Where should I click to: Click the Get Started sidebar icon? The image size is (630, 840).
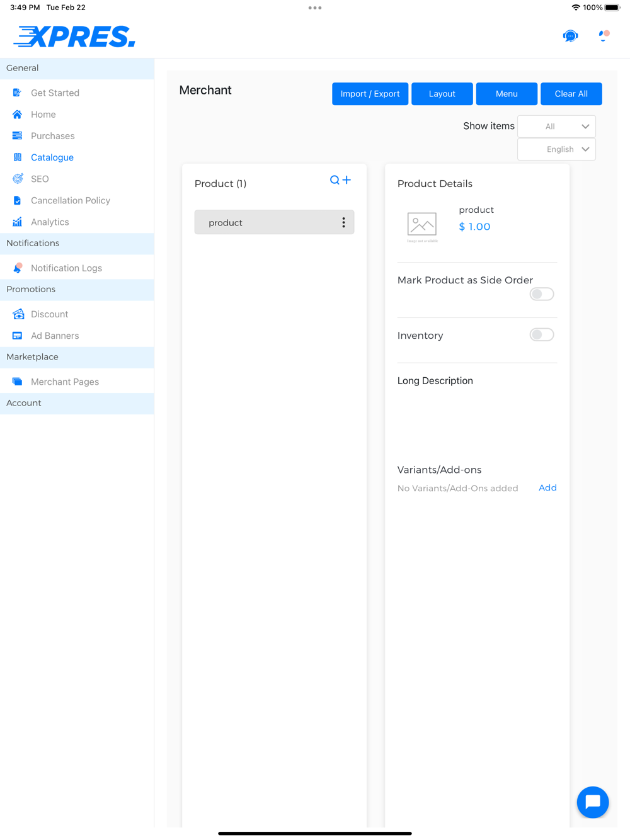[17, 93]
